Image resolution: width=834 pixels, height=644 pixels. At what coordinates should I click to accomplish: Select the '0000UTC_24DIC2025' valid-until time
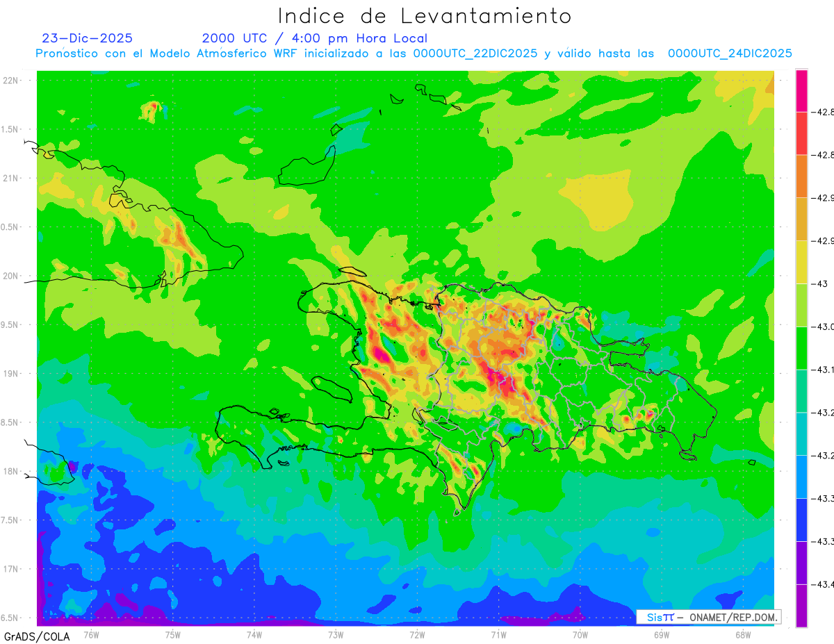coord(730,53)
